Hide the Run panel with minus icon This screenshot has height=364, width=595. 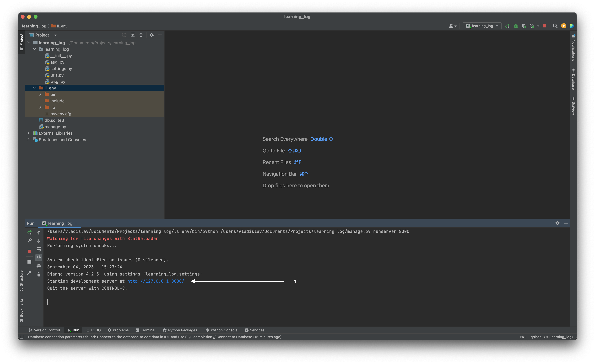pos(566,223)
